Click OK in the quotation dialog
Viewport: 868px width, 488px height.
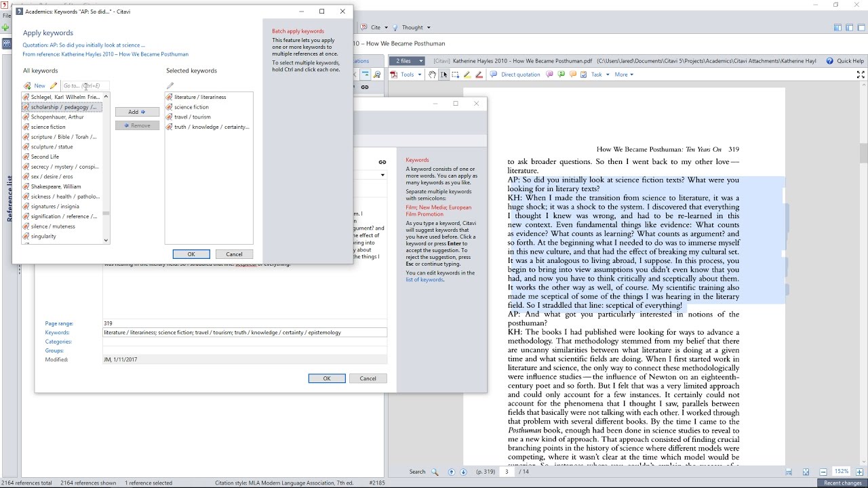pos(327,378)
